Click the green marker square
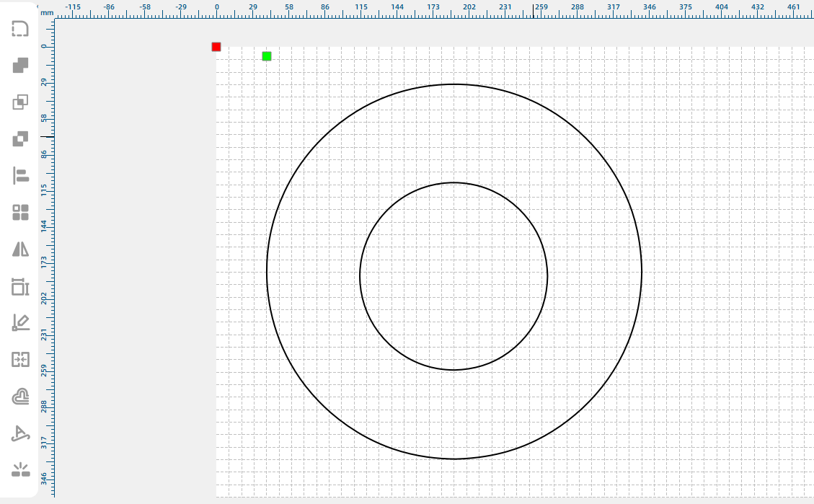 tap(267, 56)
